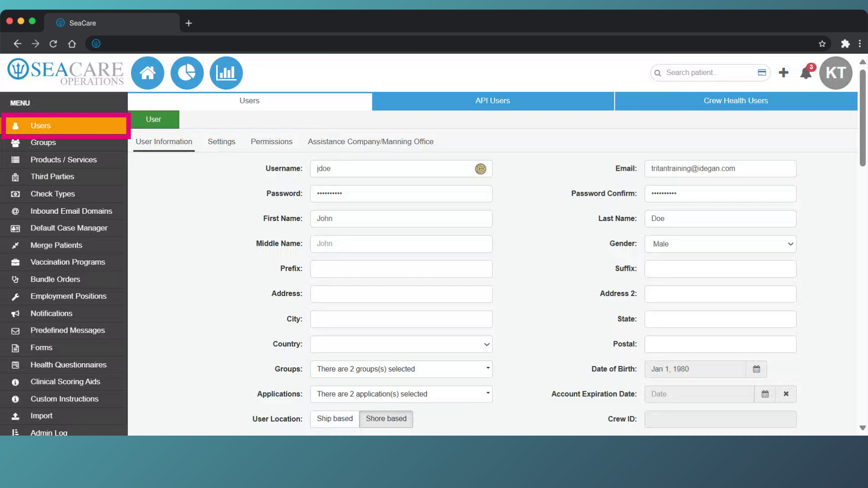The image size is (868, 488).
Task: Click the Bundle Orders stethoscope icon
Action: click(x=15, y=280)
